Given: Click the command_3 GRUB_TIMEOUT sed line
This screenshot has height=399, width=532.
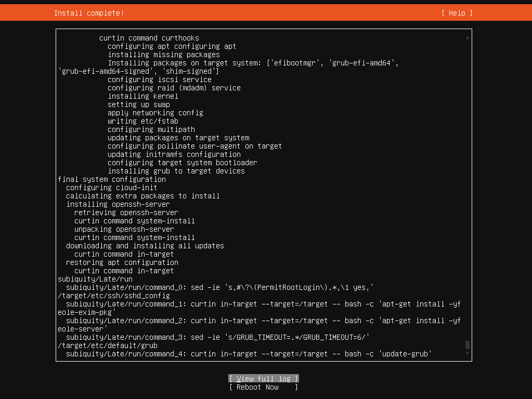Looking at the screenshot, I should (x=218, y=337).
